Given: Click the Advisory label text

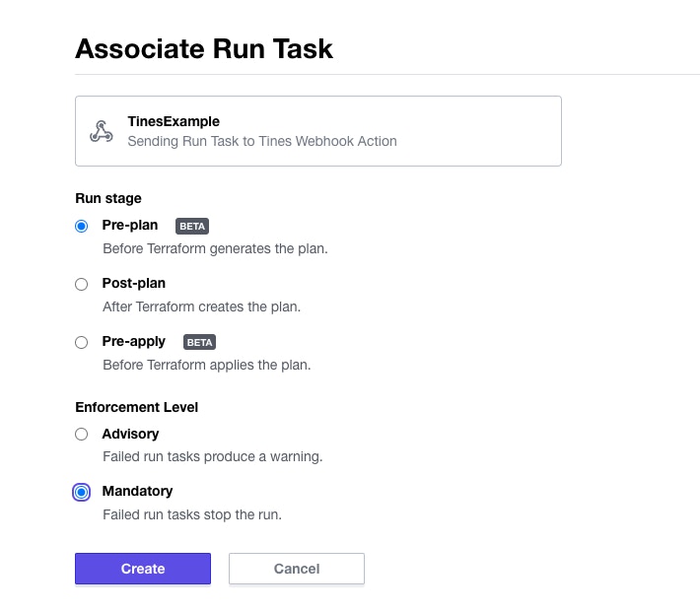Looking at the screenshot, I should pyautogui.click(x=130, y=434).
